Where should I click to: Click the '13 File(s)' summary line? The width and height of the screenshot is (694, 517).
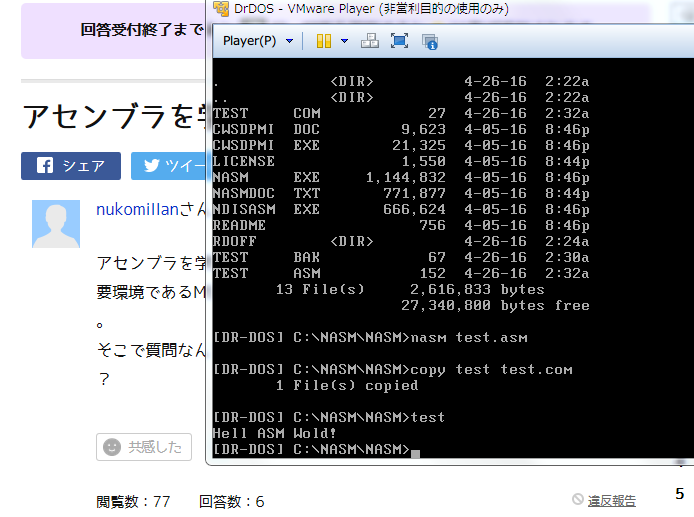410,289
